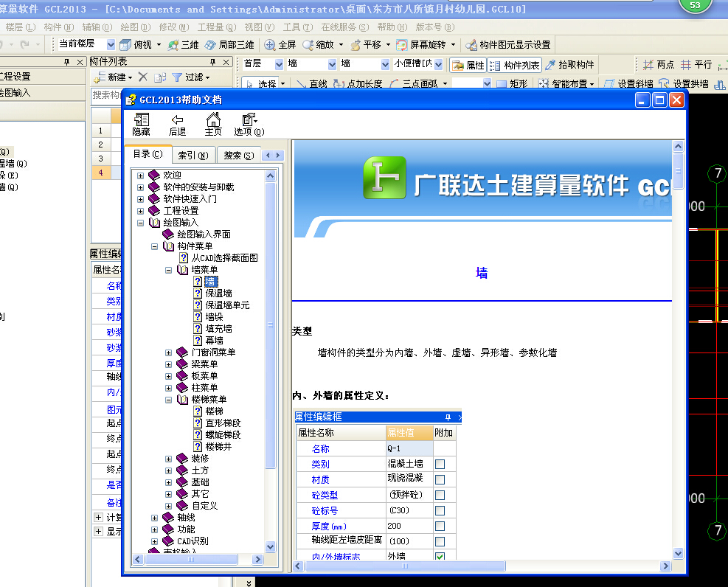Switch to 搜索 tab in help
The width and height of the screenshot is (728, 587).
[239, 155]
